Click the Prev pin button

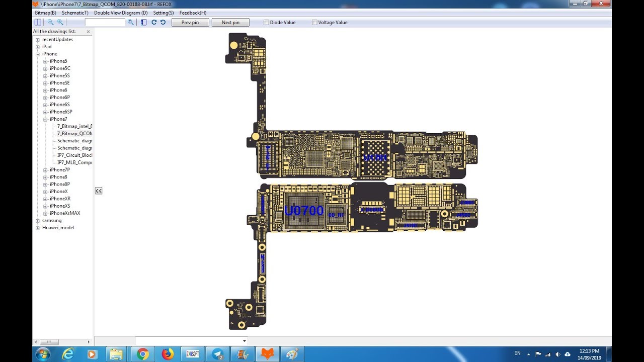coord(190,22)
